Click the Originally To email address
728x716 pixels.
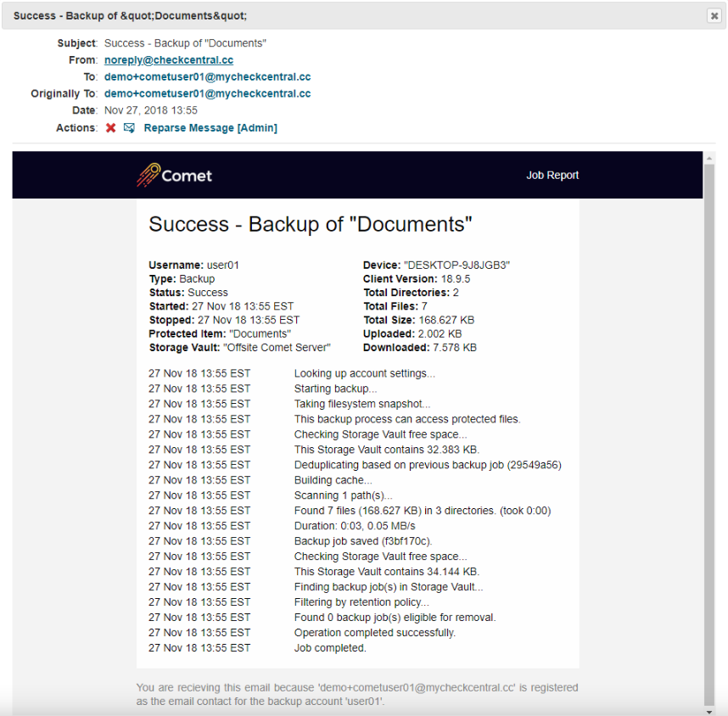point(207,94)
